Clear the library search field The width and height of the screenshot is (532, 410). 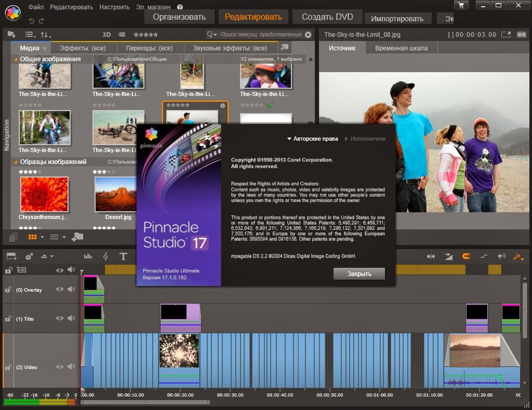[x=308, y=35]
